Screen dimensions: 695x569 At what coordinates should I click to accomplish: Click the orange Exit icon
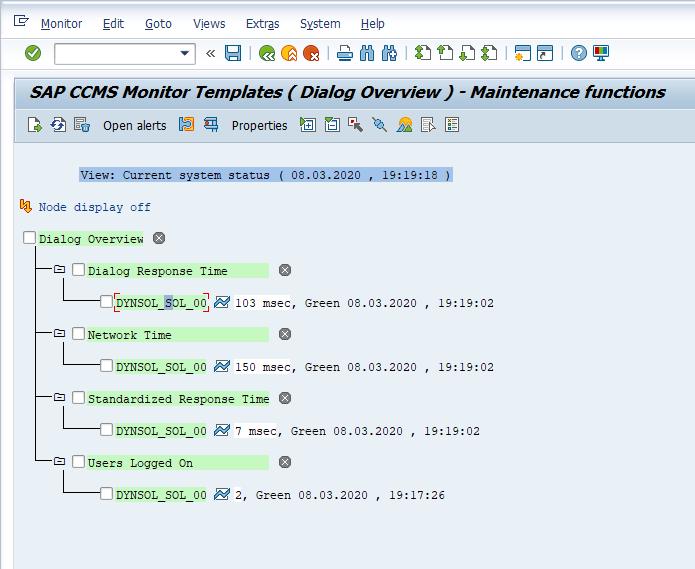[289, 53]
